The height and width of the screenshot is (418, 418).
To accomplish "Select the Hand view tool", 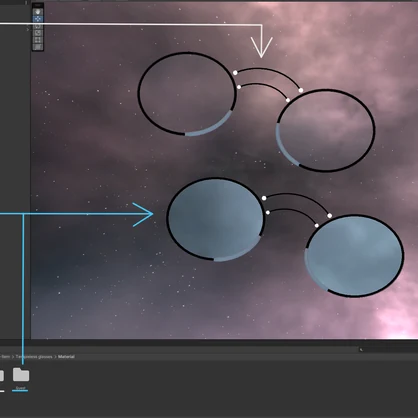I will (x=38, y=12).
